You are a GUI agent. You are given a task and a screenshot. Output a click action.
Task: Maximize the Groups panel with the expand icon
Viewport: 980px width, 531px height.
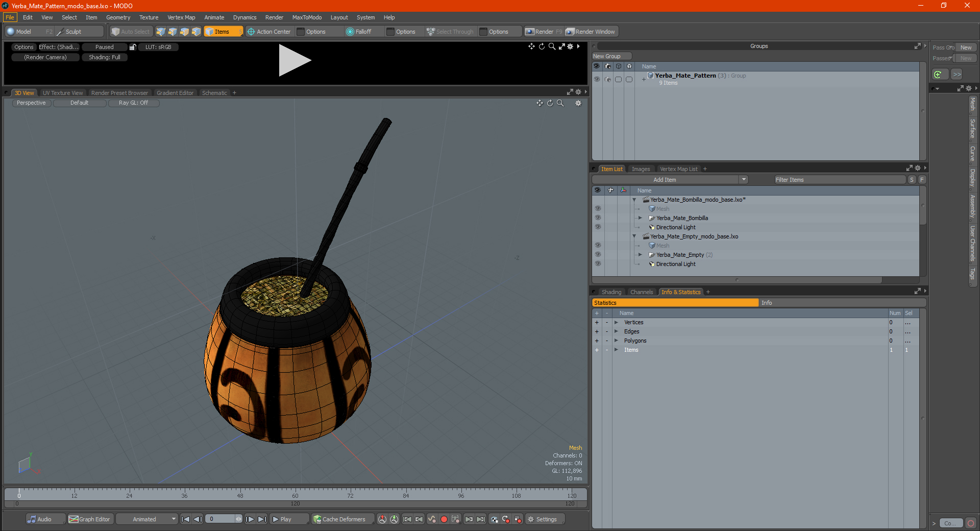click(x=917, y=46)
